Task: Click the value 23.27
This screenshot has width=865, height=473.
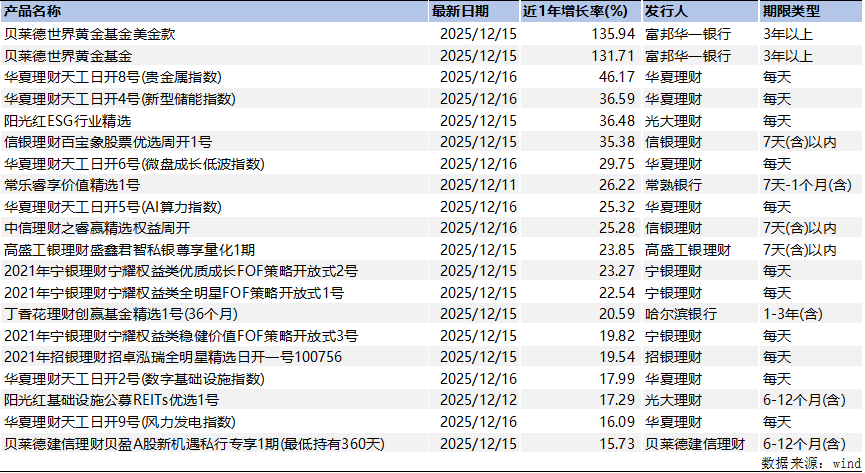Action: [617, 271]
